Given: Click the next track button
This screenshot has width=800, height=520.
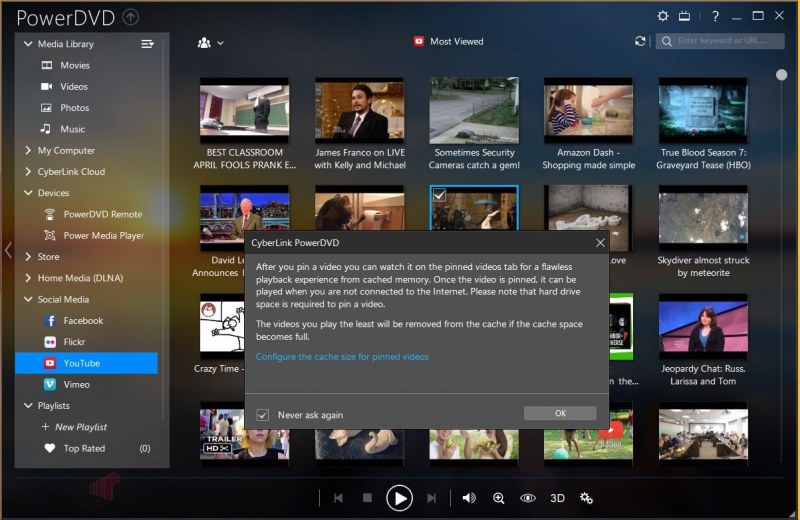Looking at the screenshot, I should click(x=432, y=498).
